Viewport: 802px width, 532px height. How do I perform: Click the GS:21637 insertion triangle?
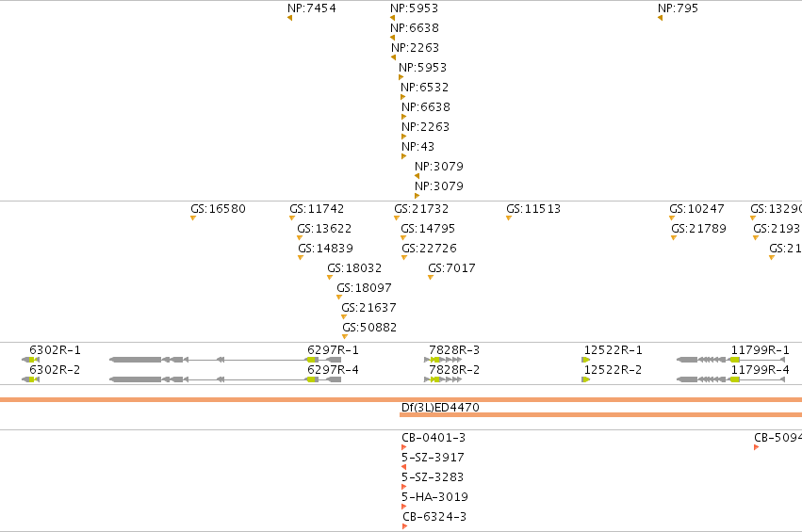[x=344, y=317]
